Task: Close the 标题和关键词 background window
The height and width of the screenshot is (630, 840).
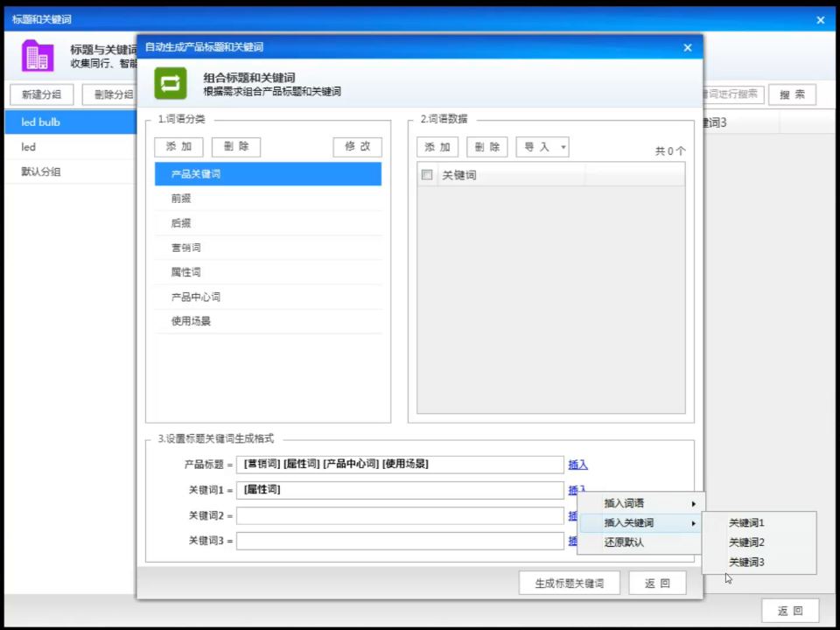Action: 820,20
